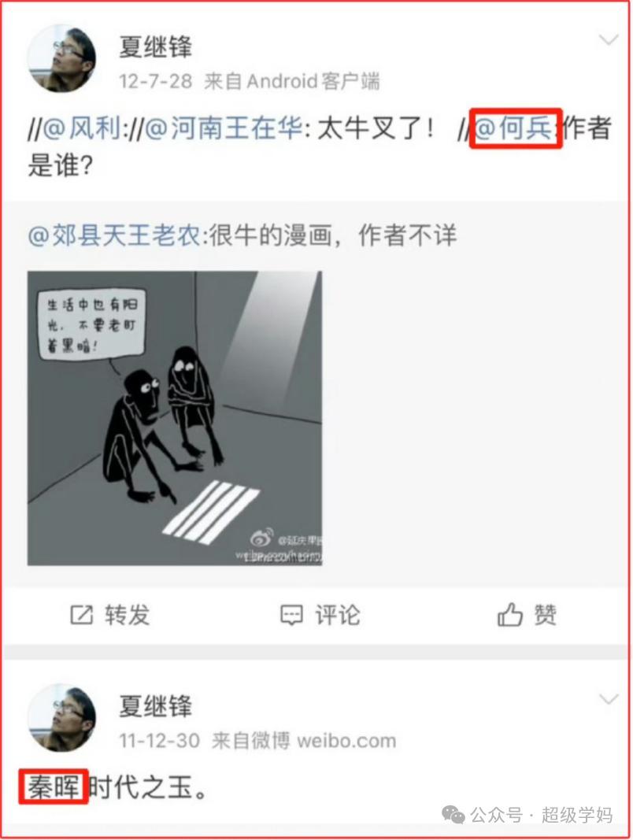Expand the first post's chevron menu

point(609,40)
